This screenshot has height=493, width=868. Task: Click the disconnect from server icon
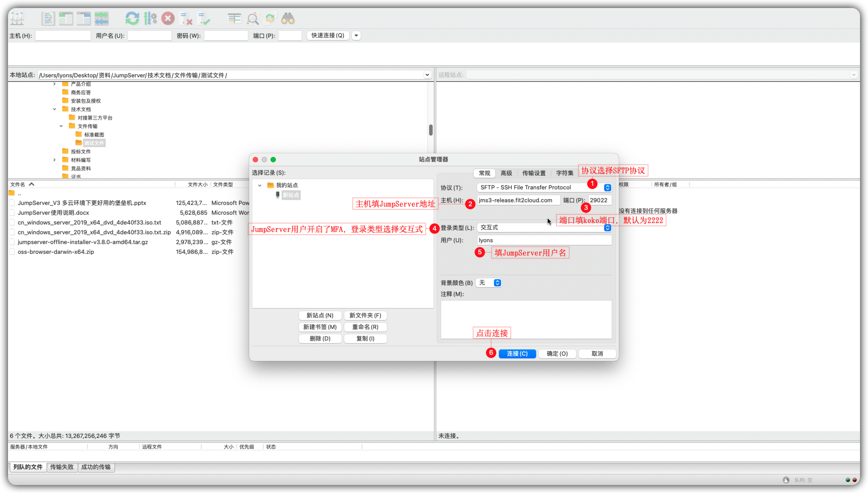pos(186,19)
